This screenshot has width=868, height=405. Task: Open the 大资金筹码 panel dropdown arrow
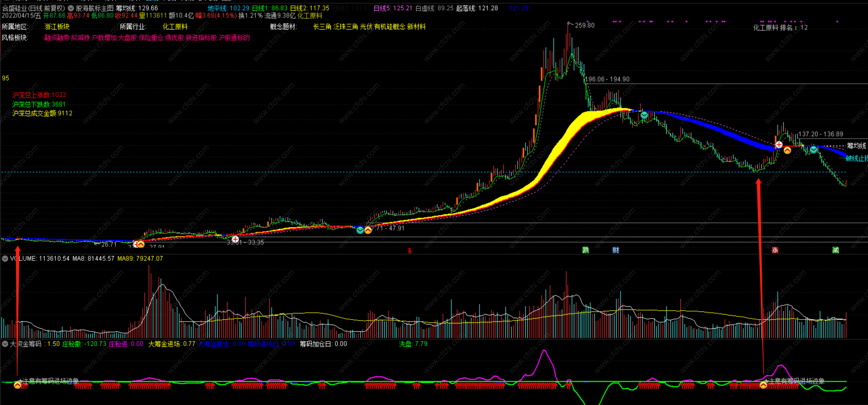click(x=5, y=344)
